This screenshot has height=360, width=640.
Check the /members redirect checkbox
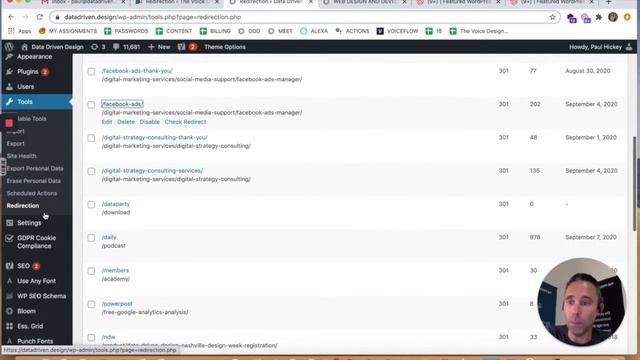click(91, 271)
